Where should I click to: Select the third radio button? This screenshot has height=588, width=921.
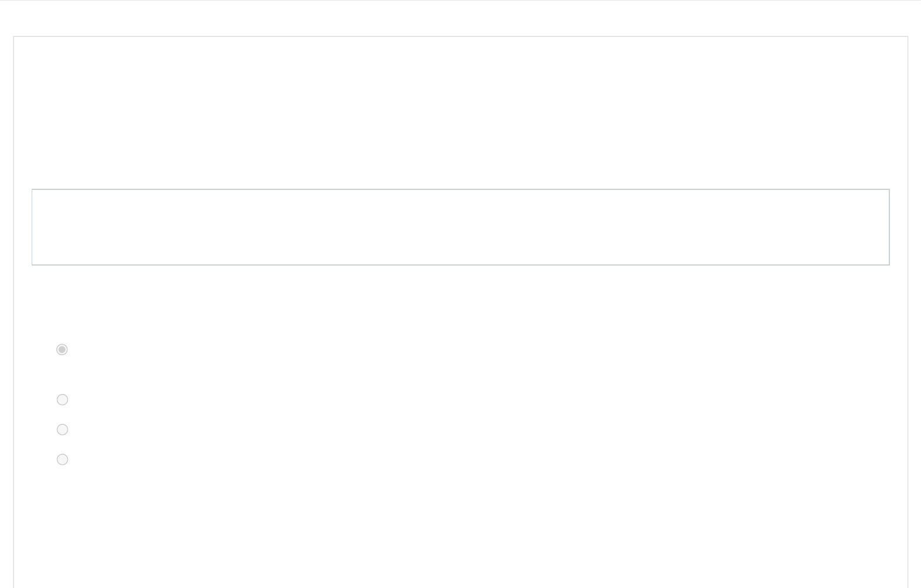tap(62, 430)
